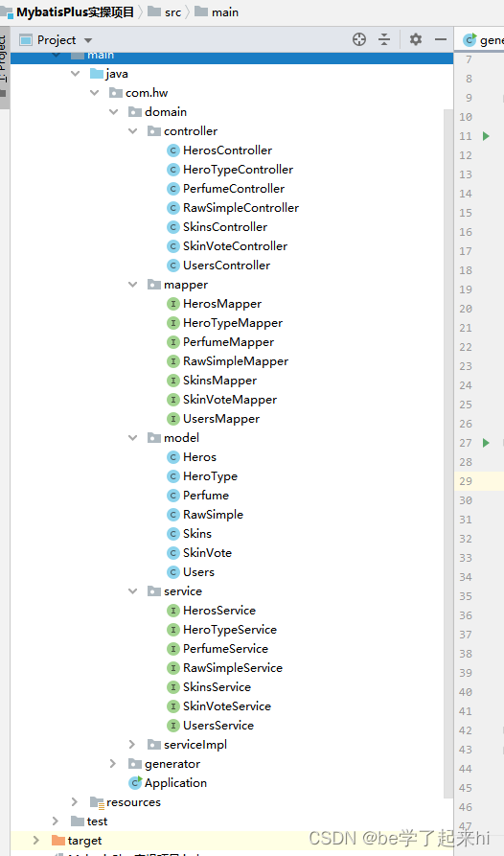Click the HerosMapper interface icon

pos(172,304)
